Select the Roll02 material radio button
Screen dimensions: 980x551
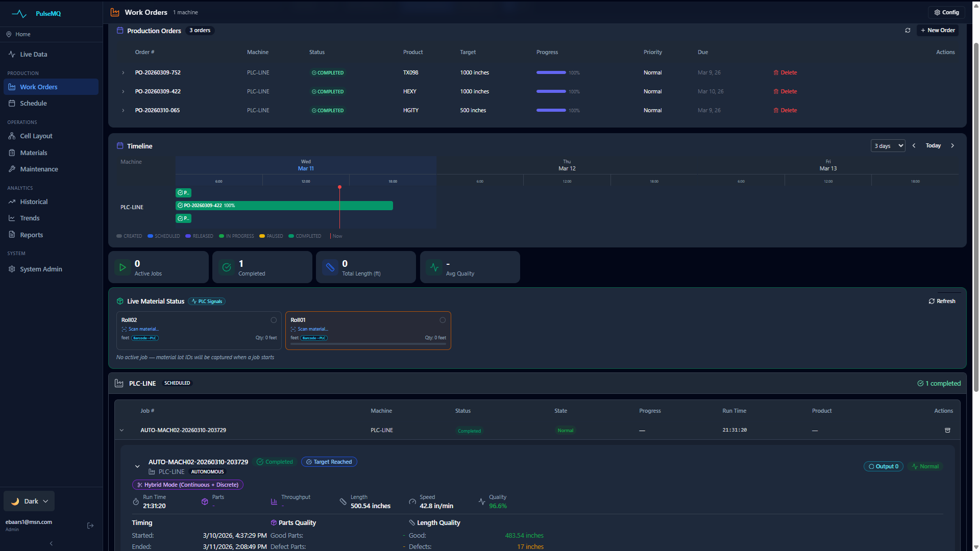click(274, 320)
